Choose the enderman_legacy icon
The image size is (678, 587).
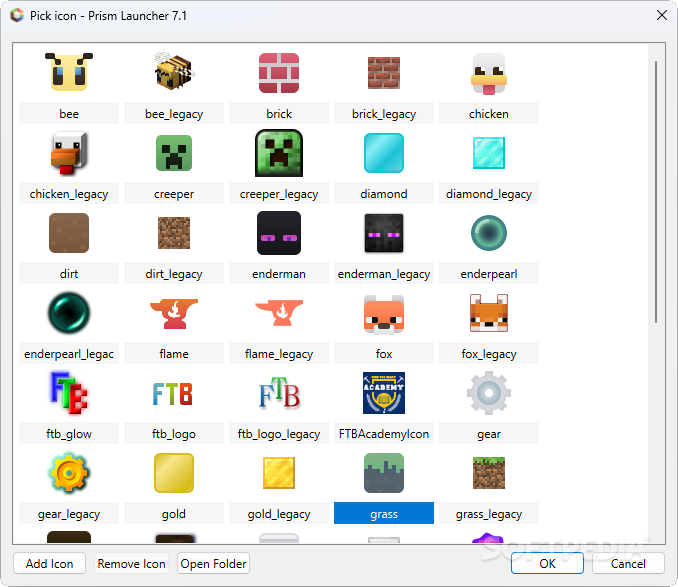coord(384,233)
